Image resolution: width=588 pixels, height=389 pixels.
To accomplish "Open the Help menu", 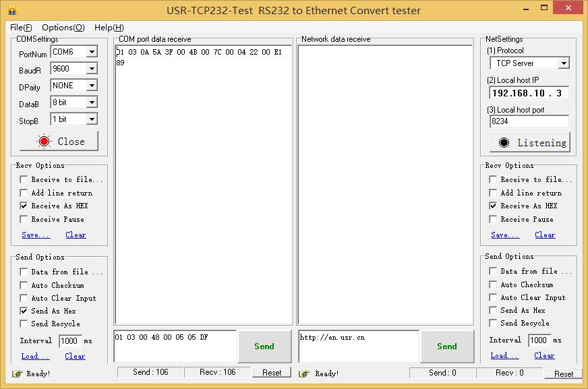I will coord(109,28).
